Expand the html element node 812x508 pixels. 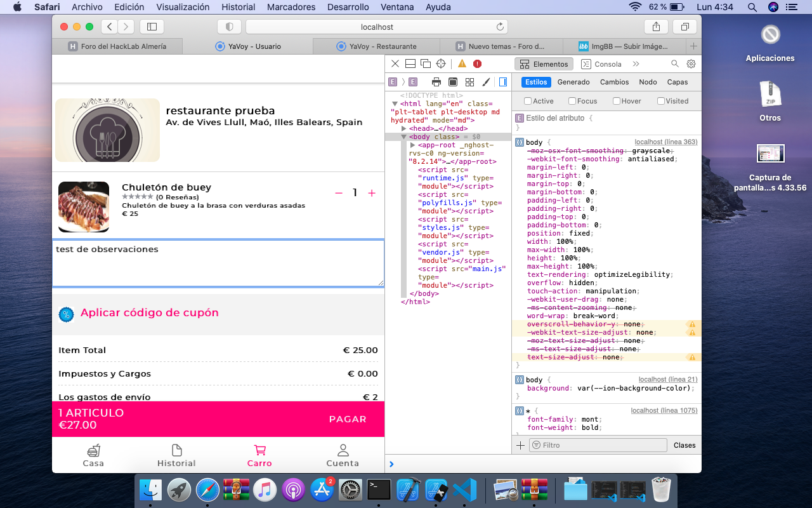click(x=395, y=104)
